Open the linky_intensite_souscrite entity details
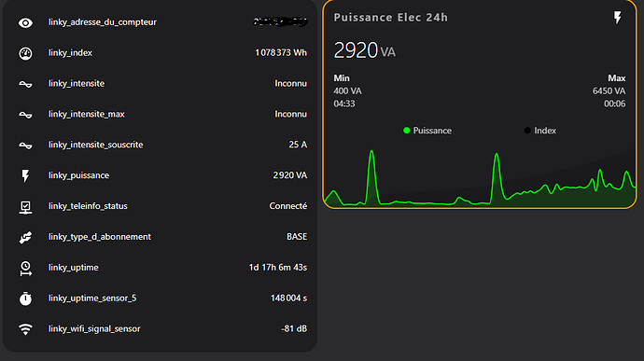This screenshot has width=644, height=361. (160, 145)
